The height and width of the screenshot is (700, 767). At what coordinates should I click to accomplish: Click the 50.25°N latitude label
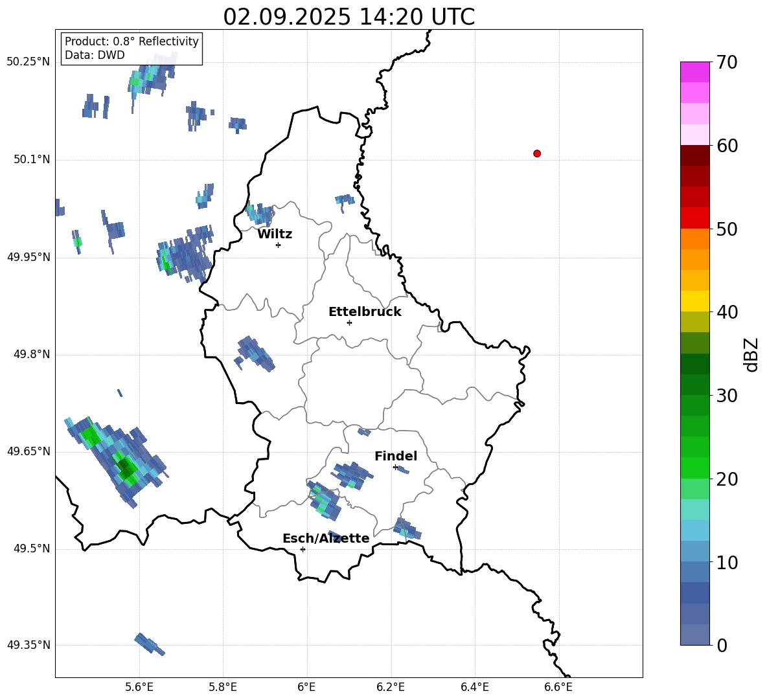29,62
